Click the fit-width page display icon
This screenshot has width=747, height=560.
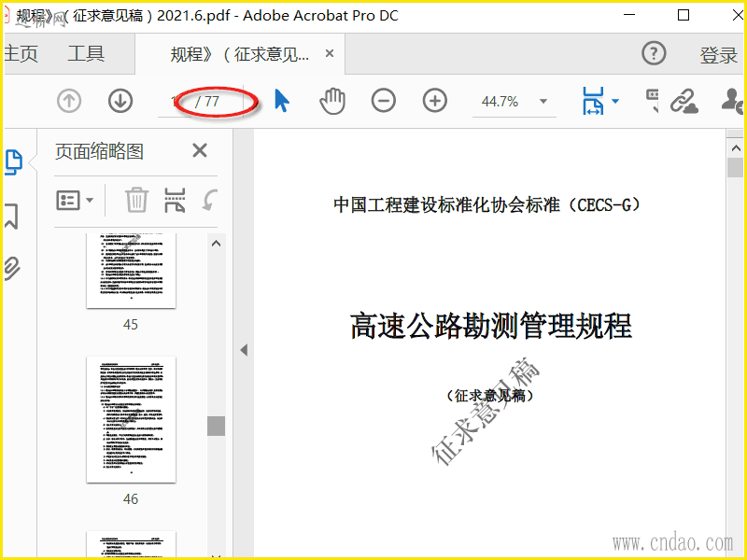coord(593,101)
